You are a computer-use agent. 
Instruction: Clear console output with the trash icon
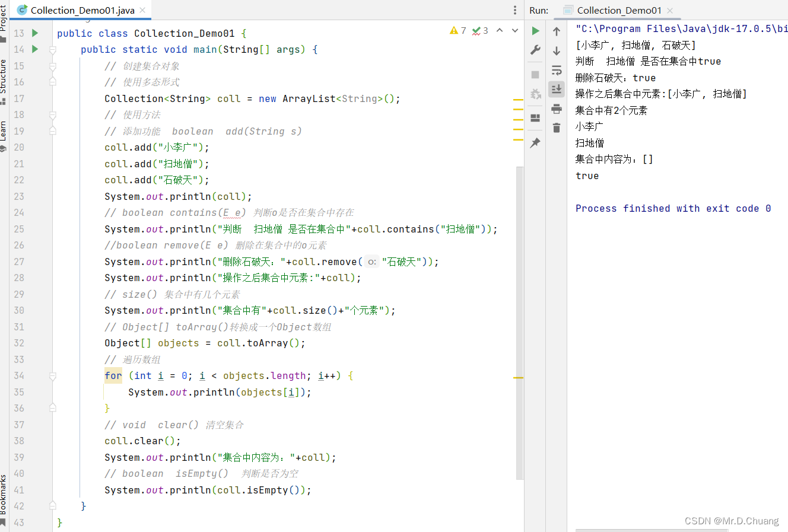(557, 128)
